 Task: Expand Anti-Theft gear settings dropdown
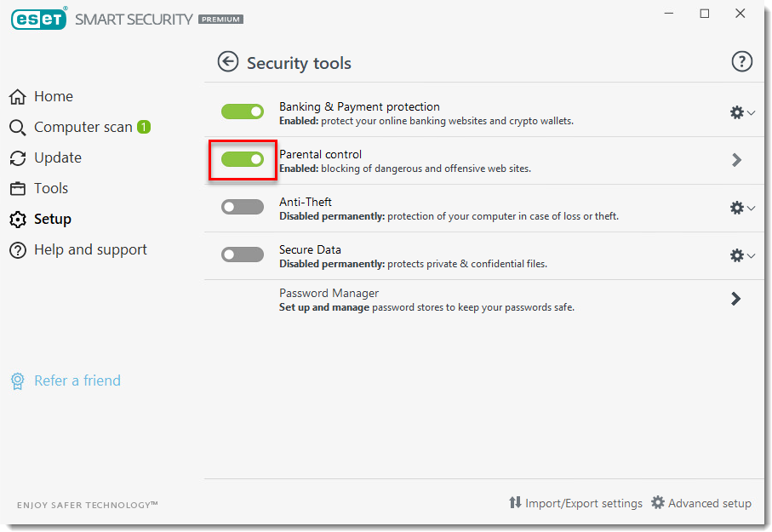(x=742, y=208)
